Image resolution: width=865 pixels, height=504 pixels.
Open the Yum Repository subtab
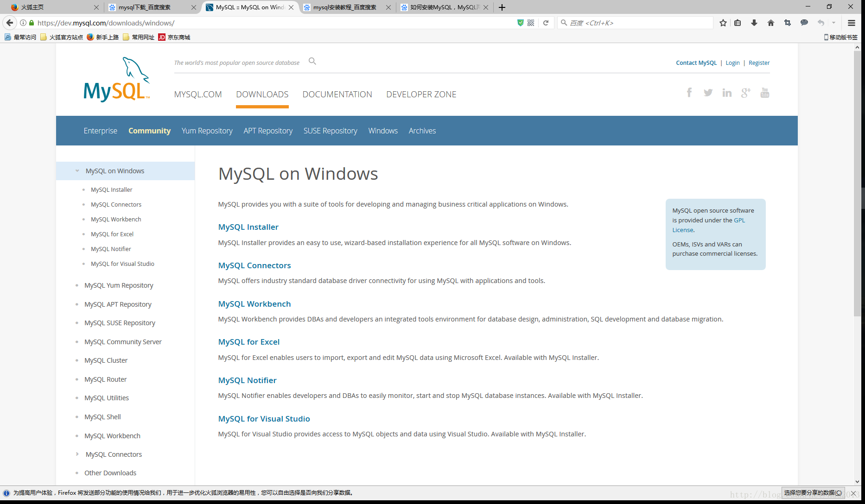(x=207, y=131)
